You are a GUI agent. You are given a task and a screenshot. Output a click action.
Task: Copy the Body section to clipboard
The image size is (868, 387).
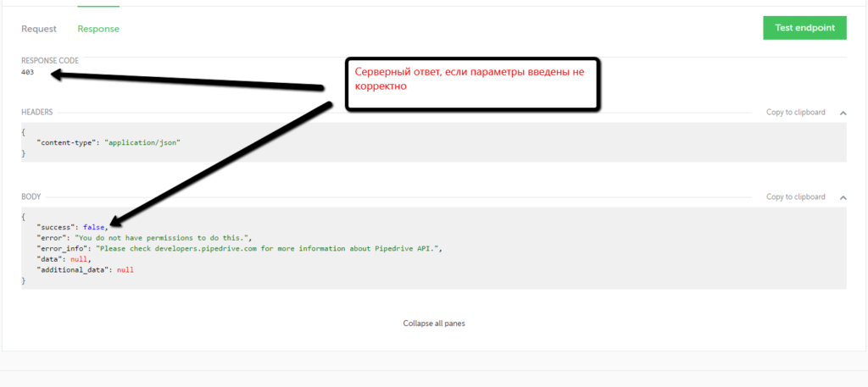(x=795, y=196)
